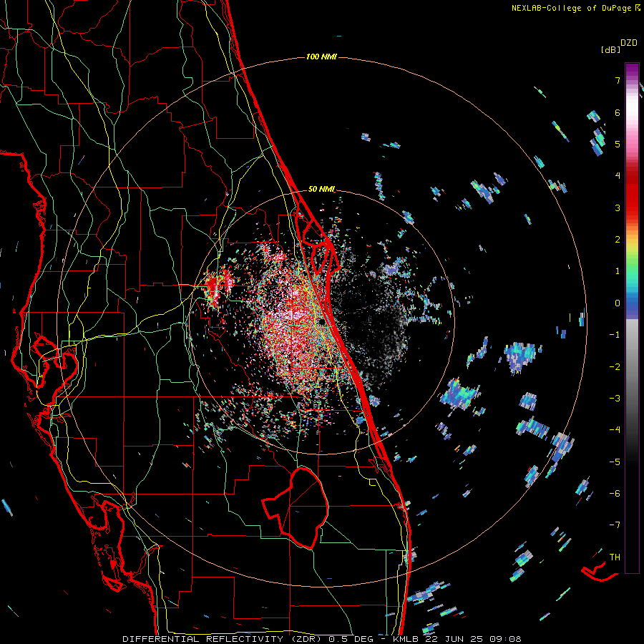Image resolution: width=644 pixels, height=644 pixels.
Task: Select the 4 value on the dB scale
Action: pos(618,176)
